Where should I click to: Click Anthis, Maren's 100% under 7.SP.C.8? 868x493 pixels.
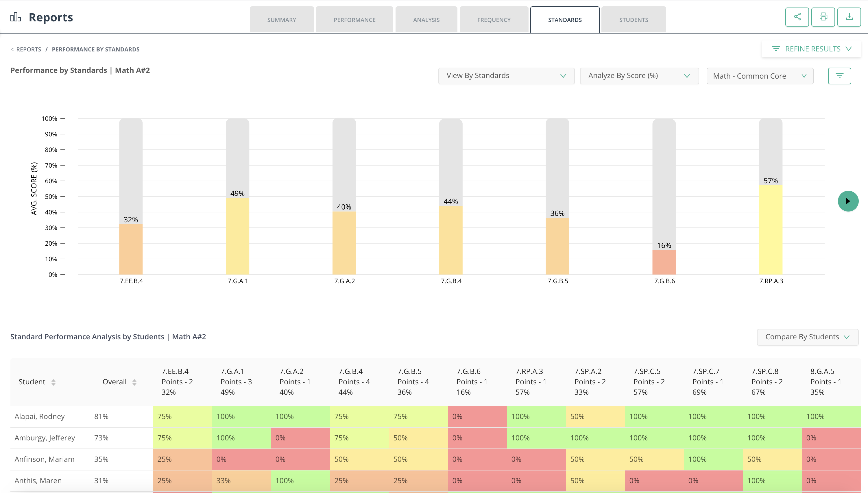(x=772, y=481)
